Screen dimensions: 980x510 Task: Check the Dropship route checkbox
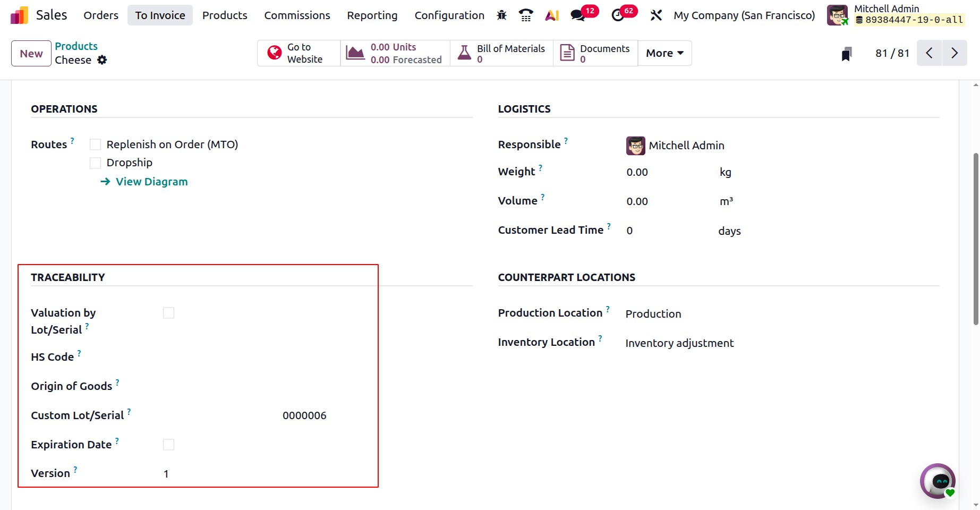(x=96, y=163)
